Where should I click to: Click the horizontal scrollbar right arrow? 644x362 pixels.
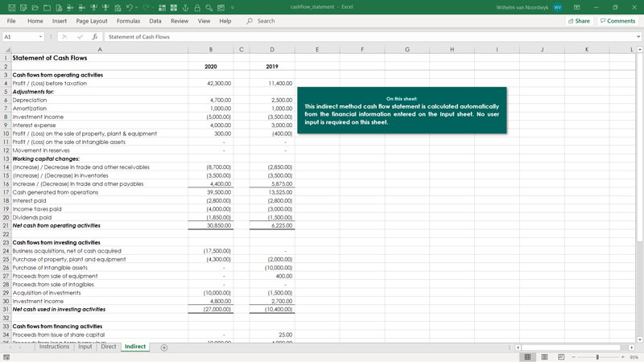coord(632,348)
